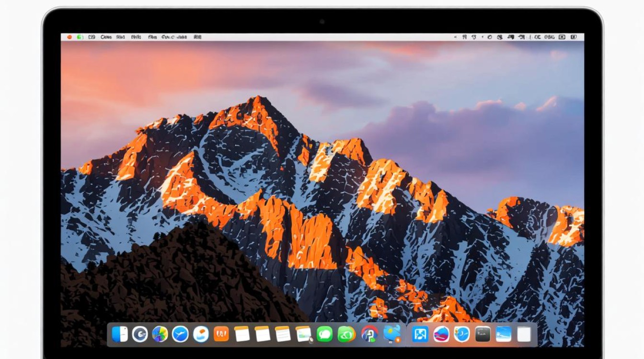
Task: Click the white icon ending the dock
Action: coord(524,334)
